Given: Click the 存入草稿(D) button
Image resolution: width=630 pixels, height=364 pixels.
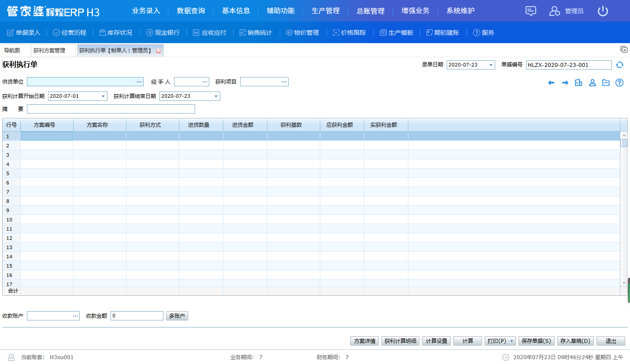Looking at the screenshot, I should (x=576, y=341).
